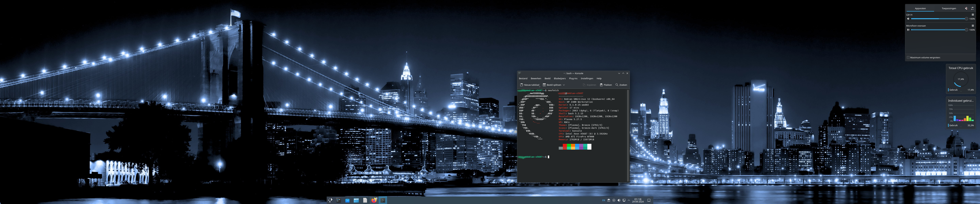Image resolution: width=980 pixels, height=204 pixels.
Task: Open the media player tray icon
Action: coord(614,200)
